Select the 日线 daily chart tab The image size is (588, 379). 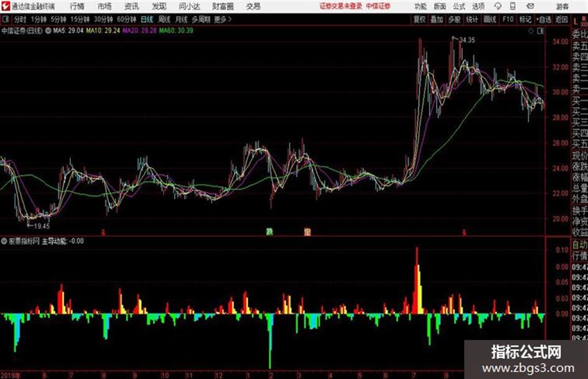(x=147, y=19)
